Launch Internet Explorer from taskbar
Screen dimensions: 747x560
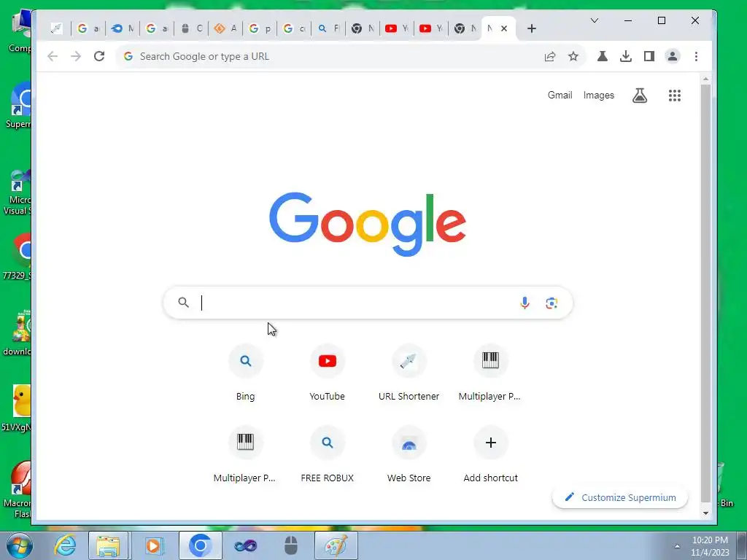pos(65,545)
